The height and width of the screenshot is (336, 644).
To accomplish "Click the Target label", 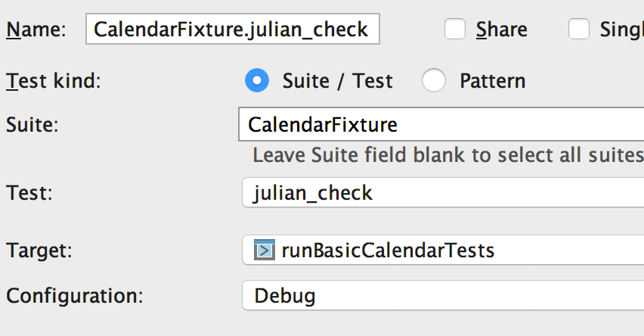I will coord(37,250).
